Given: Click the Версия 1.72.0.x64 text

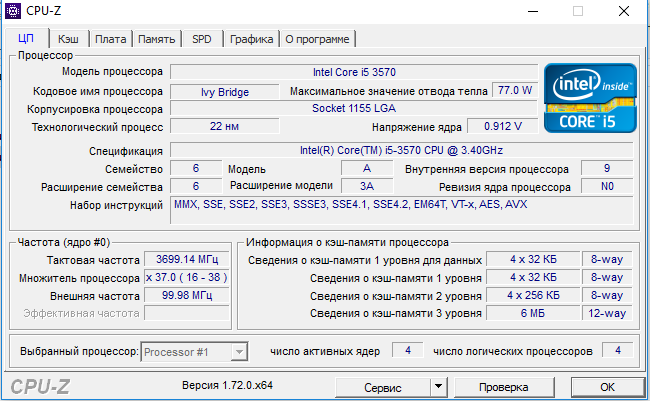Looking at the screenshot, I should pos(227,385).
